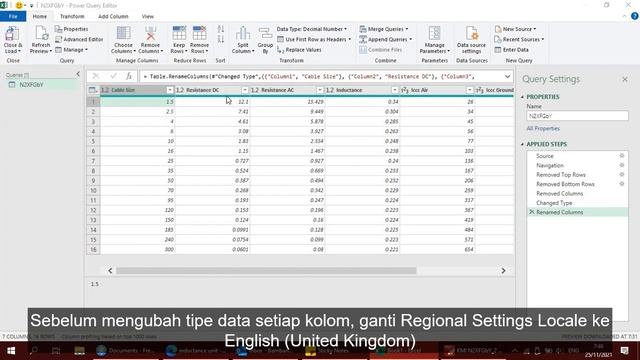Click the horizontal scrollbar thumb
Viewport: 640px width, 360px height.
click(x=266, y=271)
